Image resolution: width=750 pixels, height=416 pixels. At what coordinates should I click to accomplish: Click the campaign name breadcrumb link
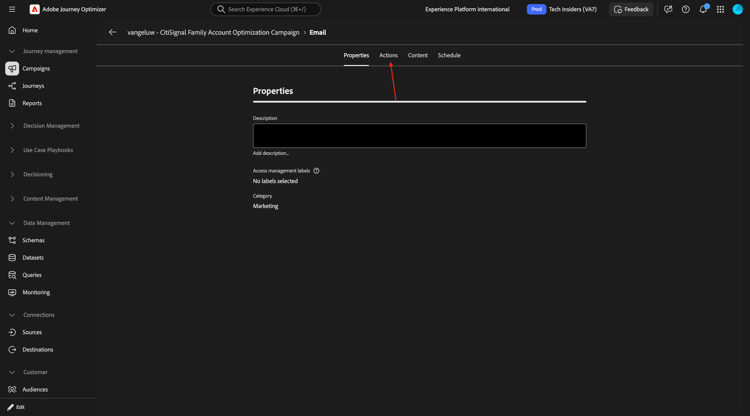point(213,33)
